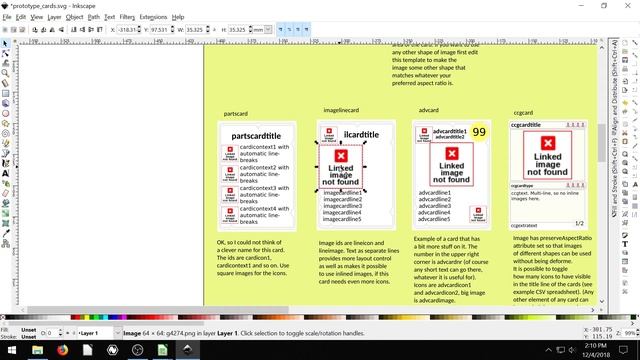Screen dimensions: 640x360
Task: Select the Calligraphy tool
Action: (5, 163)
